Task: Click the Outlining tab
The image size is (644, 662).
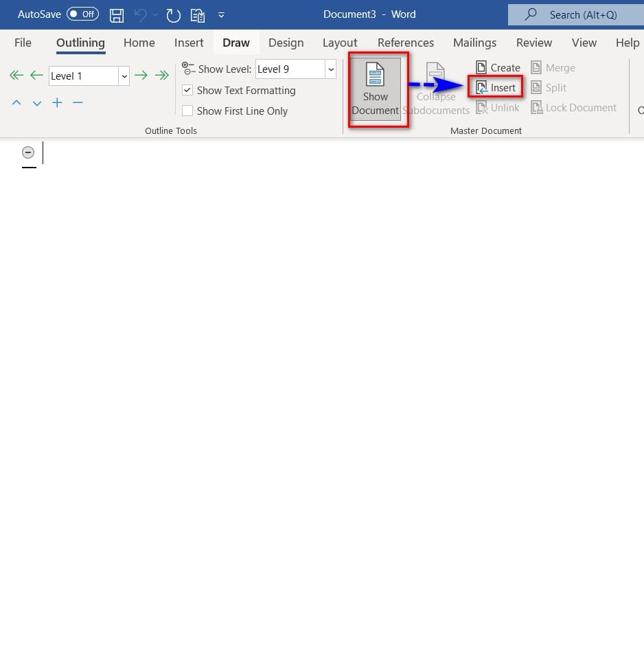Action: [80, 43]
